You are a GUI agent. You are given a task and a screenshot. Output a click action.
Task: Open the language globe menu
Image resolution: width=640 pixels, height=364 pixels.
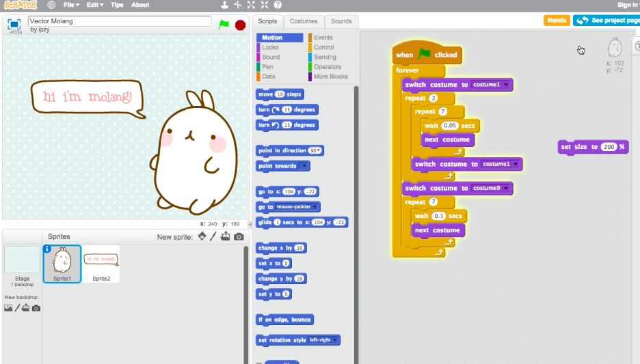(51, 5)
